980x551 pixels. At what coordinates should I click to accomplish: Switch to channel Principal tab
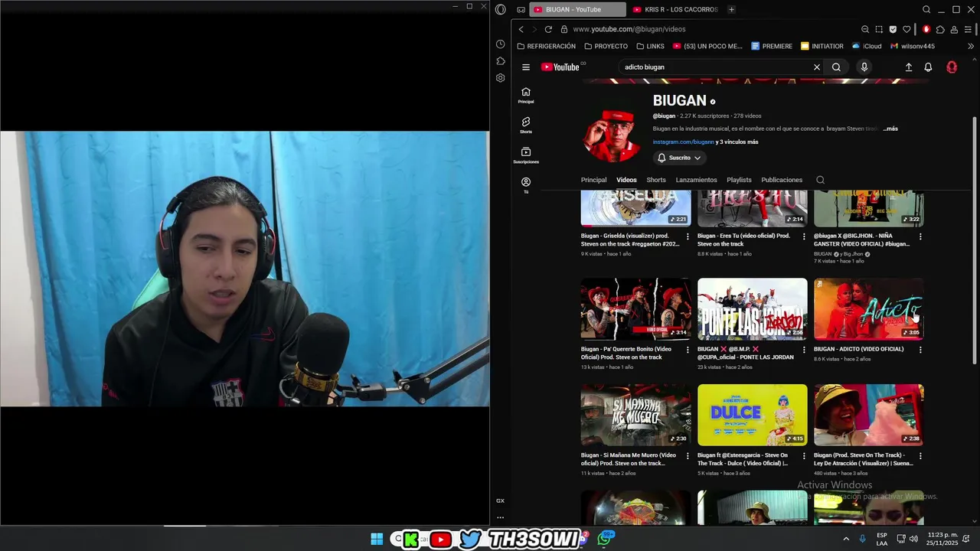[x=593, y=180]
